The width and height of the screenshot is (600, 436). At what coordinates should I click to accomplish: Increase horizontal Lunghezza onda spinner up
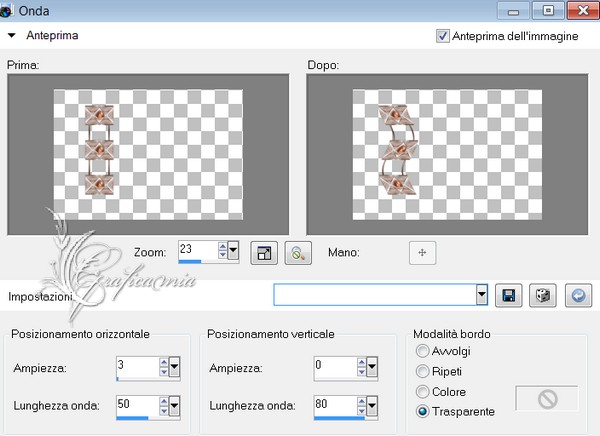pyautogui.click(x=164, y=401)
